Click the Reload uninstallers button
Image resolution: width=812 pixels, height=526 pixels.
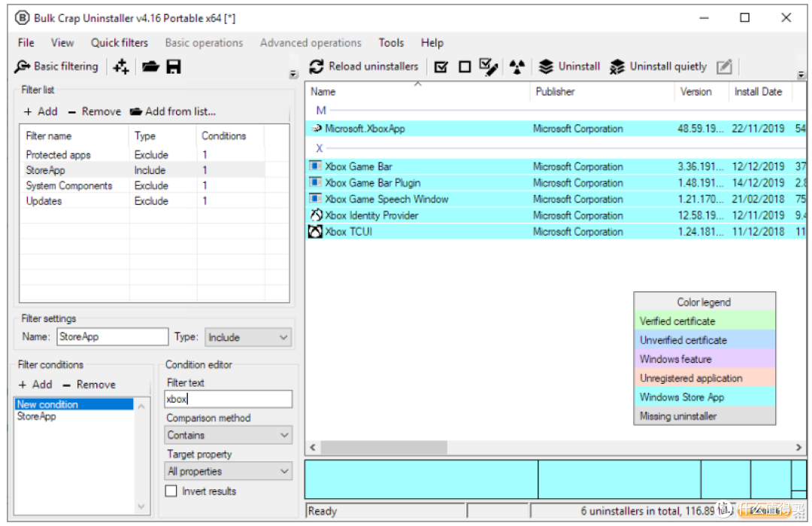364,66
